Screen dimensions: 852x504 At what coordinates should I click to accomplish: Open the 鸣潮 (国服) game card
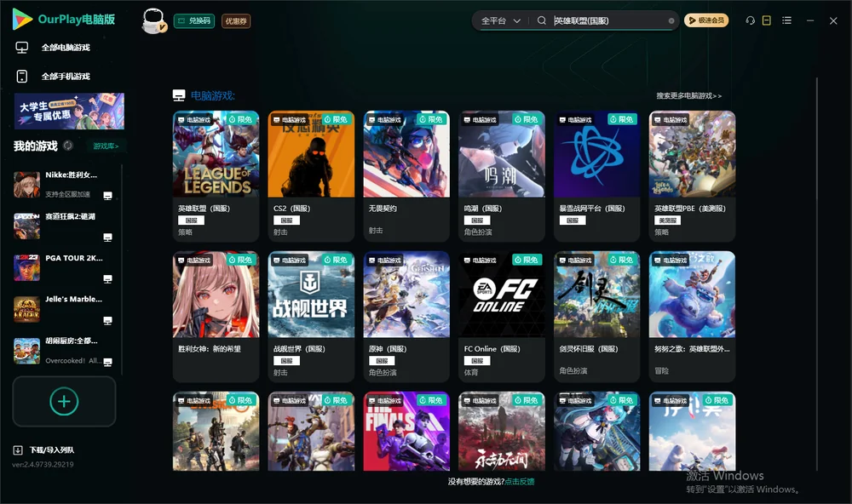point(502,176)
